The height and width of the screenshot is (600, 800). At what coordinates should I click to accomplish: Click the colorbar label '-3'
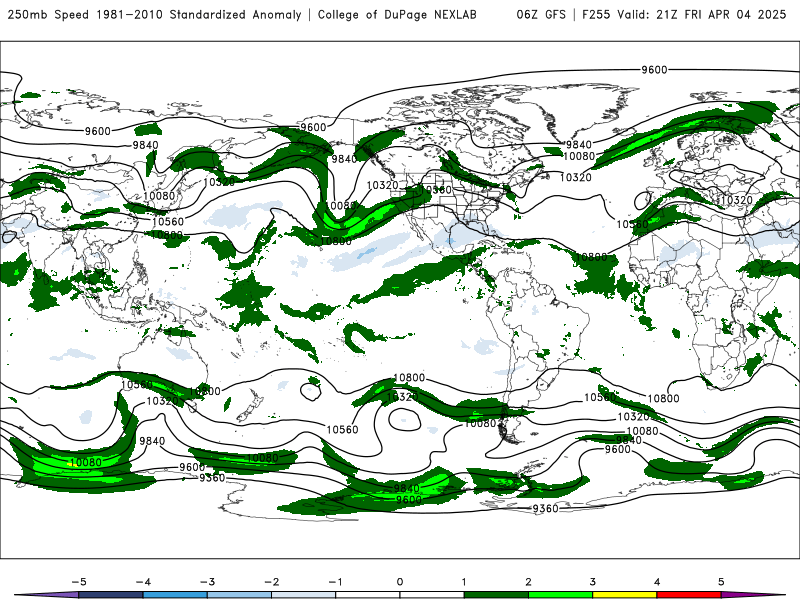(207, 582)
